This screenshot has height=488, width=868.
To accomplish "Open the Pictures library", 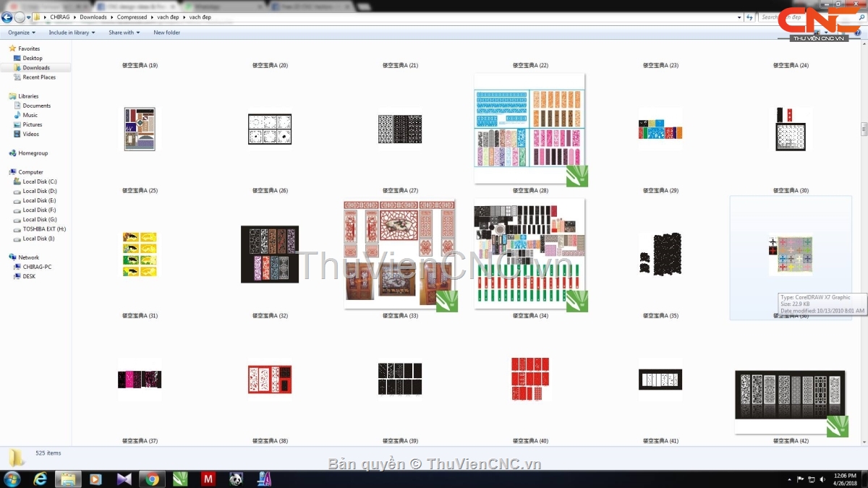I will [27, 124].
